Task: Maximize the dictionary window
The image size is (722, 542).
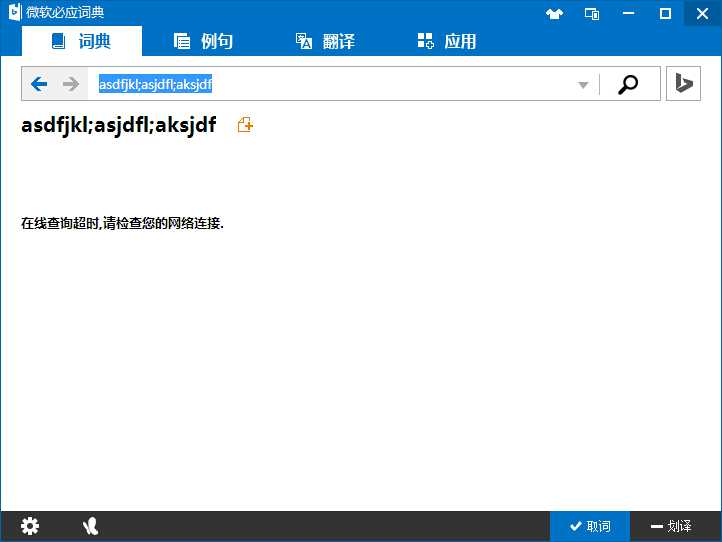Action: point(665,13)
